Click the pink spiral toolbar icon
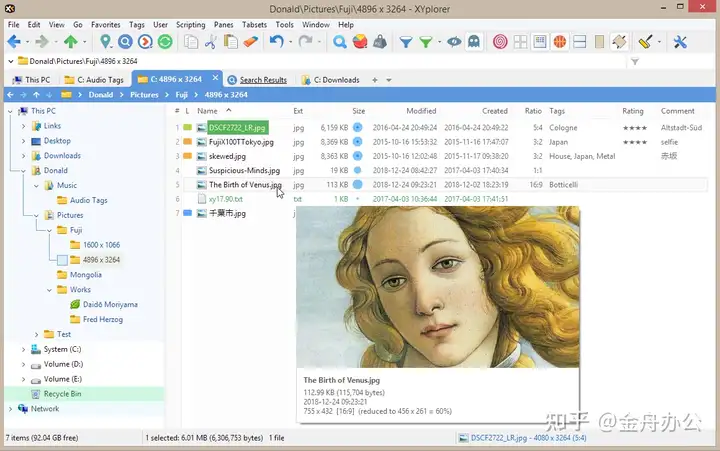Image resolution: width=720 pixels, height=451 pixels. (500, 42)
